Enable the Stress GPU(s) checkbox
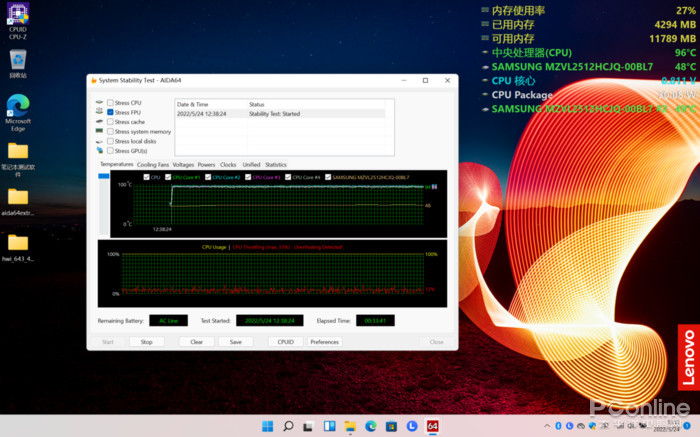 pos(110,150)
